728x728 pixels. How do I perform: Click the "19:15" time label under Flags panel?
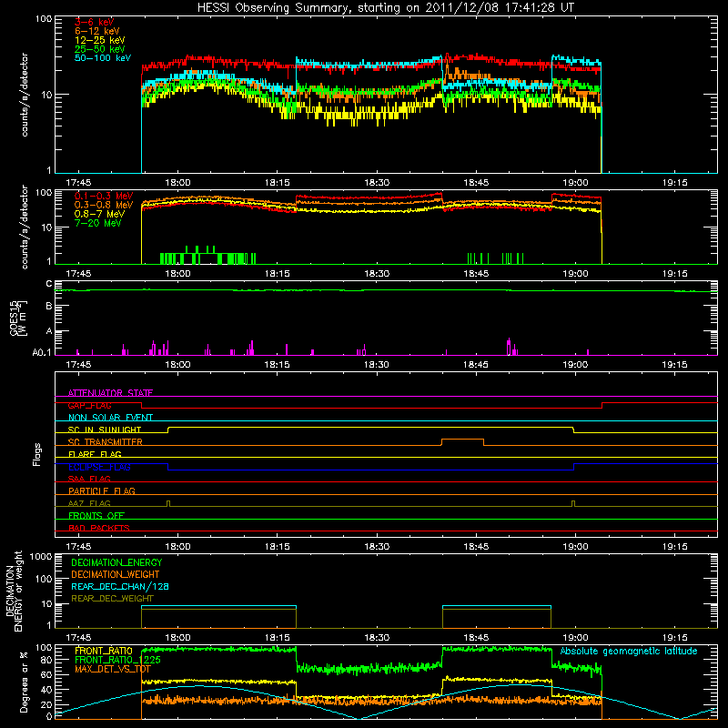(674, 547)
